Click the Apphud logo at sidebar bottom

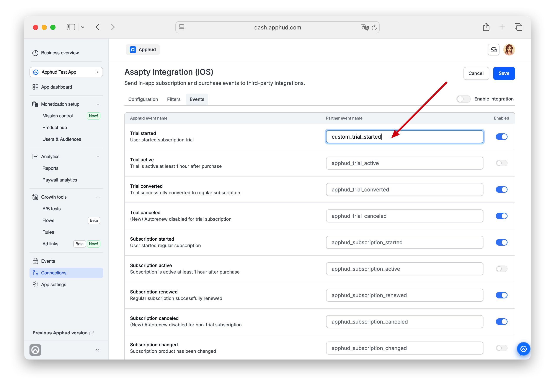coord(35,350)
